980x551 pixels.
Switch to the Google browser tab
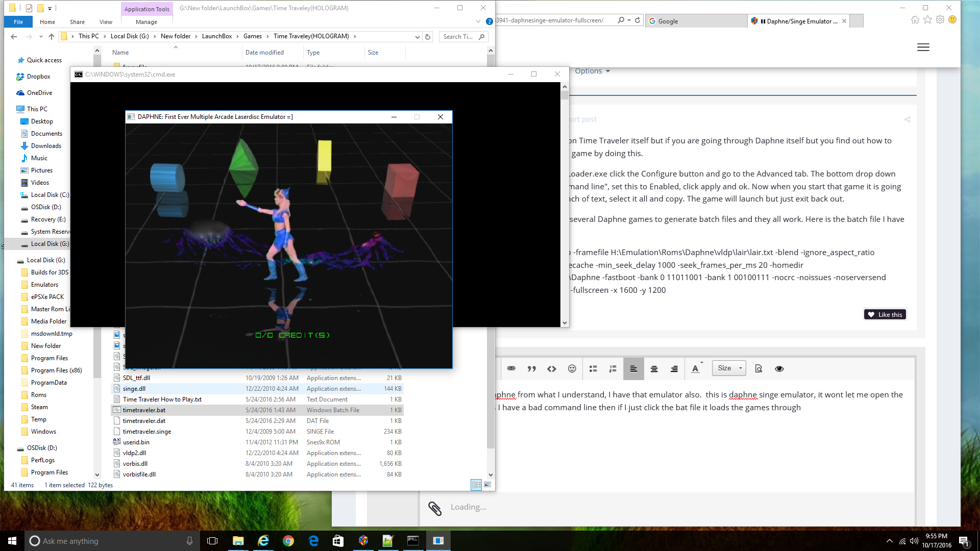tap(695, 21)
